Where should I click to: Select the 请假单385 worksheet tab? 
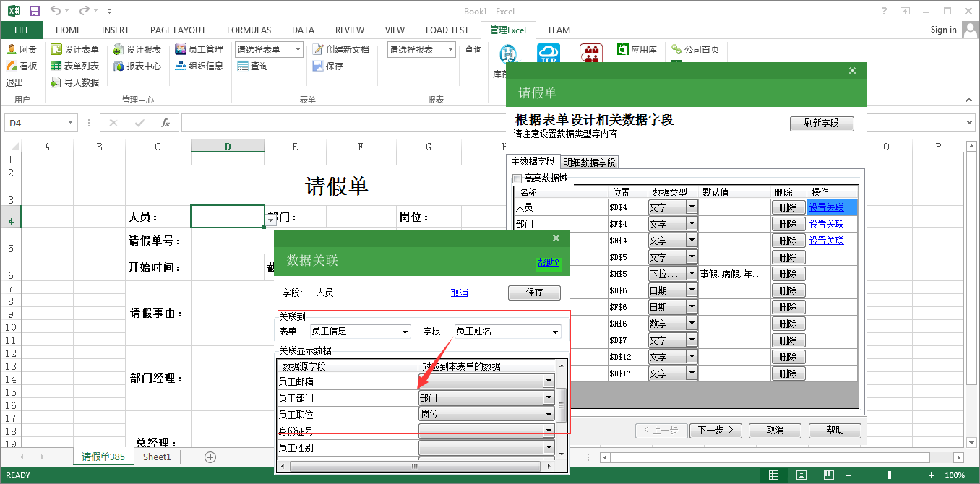tap(103, 457)
